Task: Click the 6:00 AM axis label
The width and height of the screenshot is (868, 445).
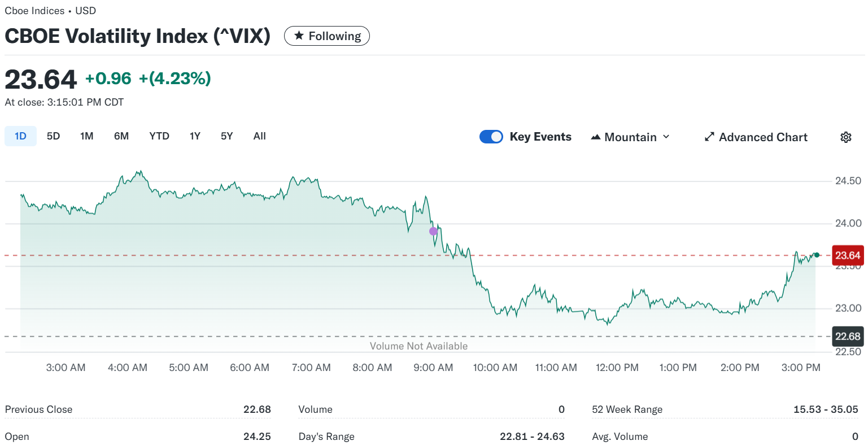Action: point(250,368)
